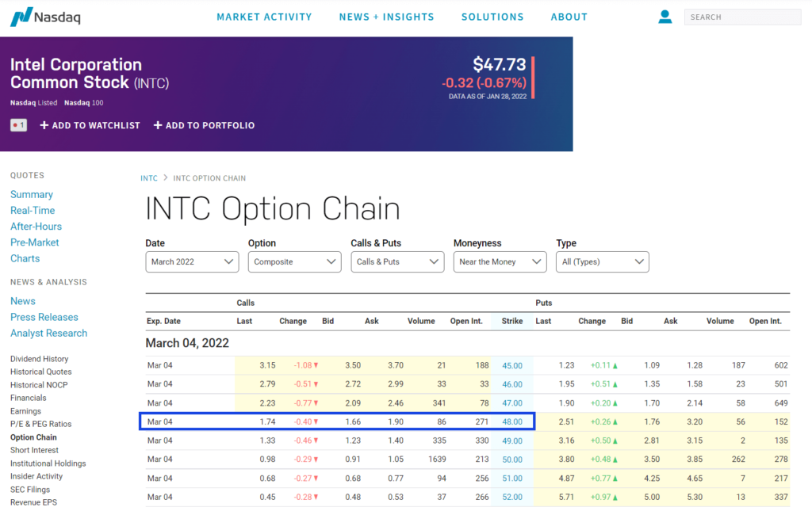The image size is (812, 511).
Task: Expand the Calls & Puts dropdown
Action: pyautogui.click(x=397, y=261)
